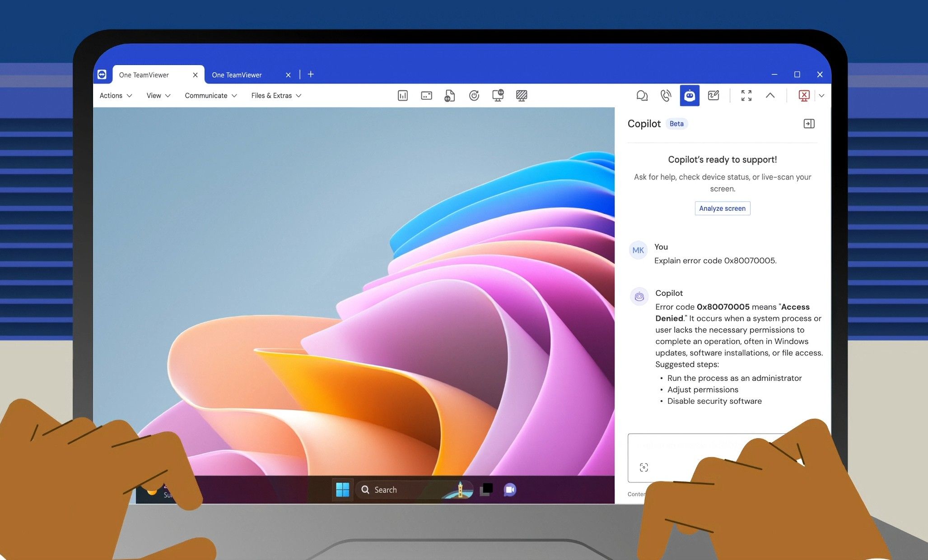
Task: End session with red monitor icon
Action: (804, 96)
